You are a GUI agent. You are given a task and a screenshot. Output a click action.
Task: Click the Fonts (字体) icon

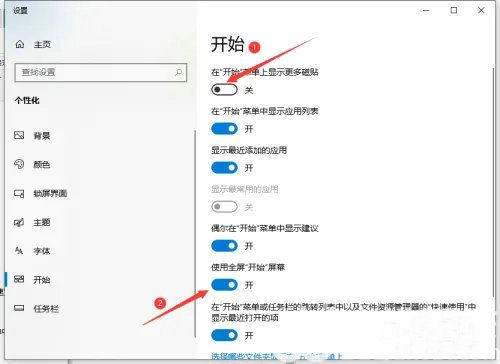[19, 251]
